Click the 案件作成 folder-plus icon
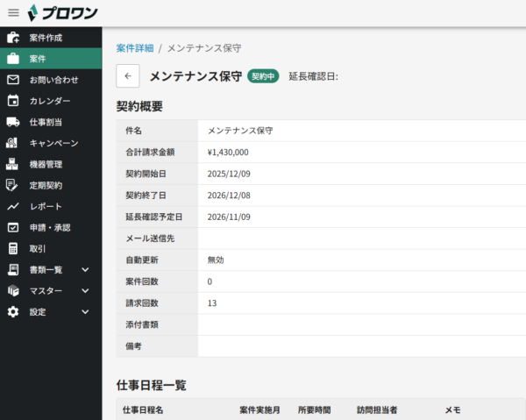Image resolution: width=526 pixels, height=420 pixels. click(13, 38)
